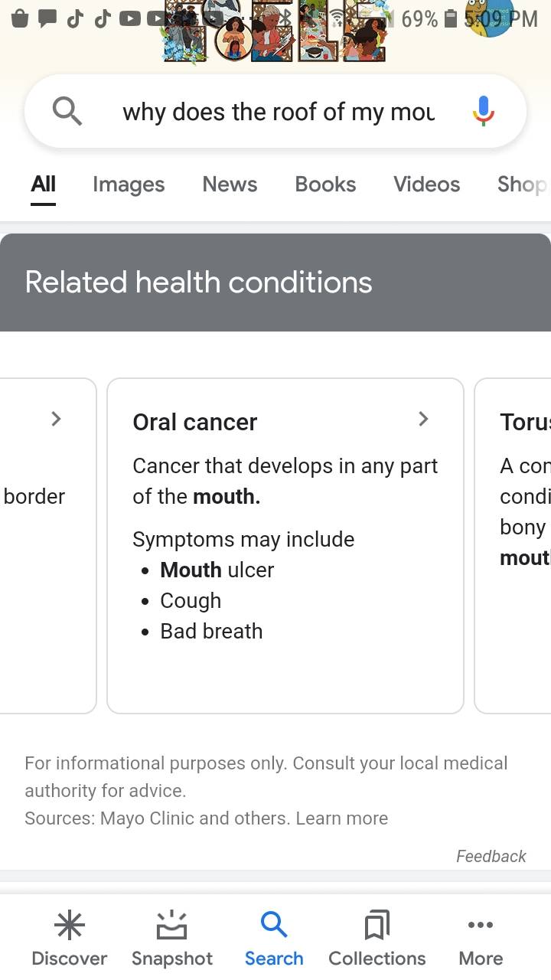The image size is (551, 980).
Task: Open Collections from the bottom navigation
Action: coord(377,936)
